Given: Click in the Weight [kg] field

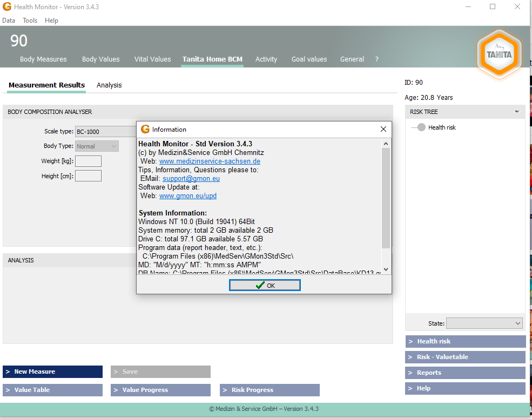Looking at the screenshot, I should coord(88,161).
